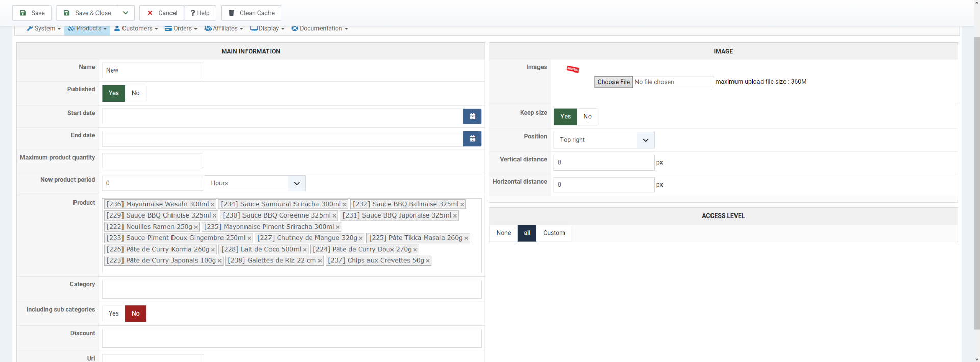This screenshot has height=362, width=980.
Task: Open End date calendar picker
Action: pos(472,138)
